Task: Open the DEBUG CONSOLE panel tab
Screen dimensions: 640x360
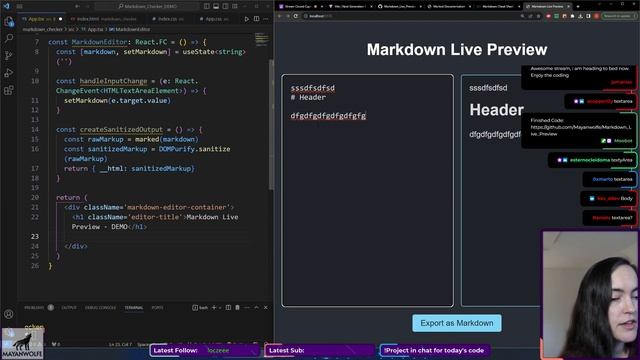Action: pyautogui.click(x=100, y=307)
